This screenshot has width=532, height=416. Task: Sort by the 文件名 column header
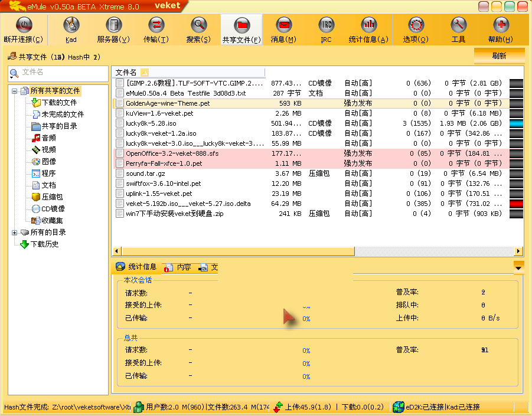click(x=188, y=72)
